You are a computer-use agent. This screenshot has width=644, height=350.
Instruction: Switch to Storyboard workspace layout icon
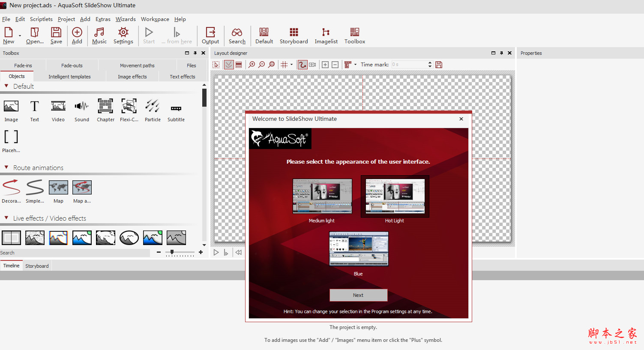click(x=294, y=36)
